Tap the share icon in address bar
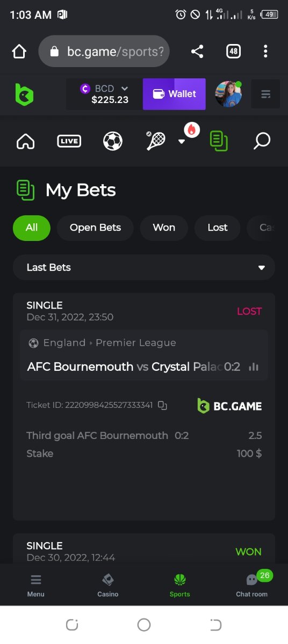The image size is (288, 644). 197,52
